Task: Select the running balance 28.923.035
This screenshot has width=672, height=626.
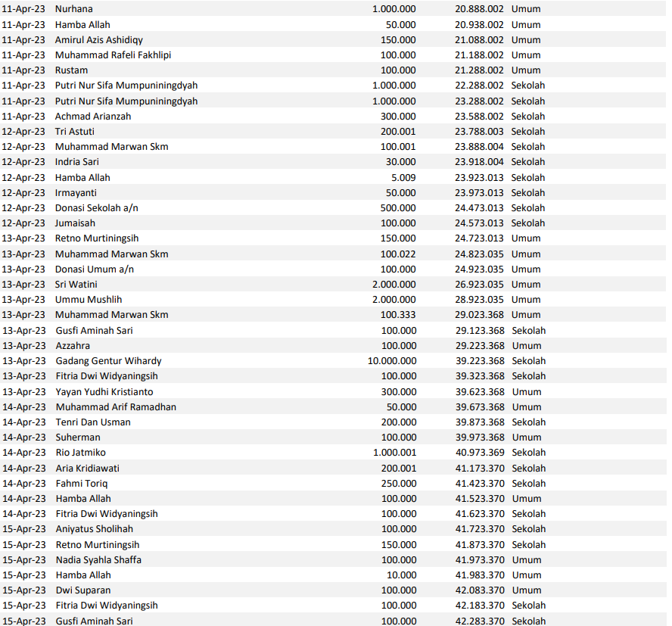Action: (x=479, y=300)
